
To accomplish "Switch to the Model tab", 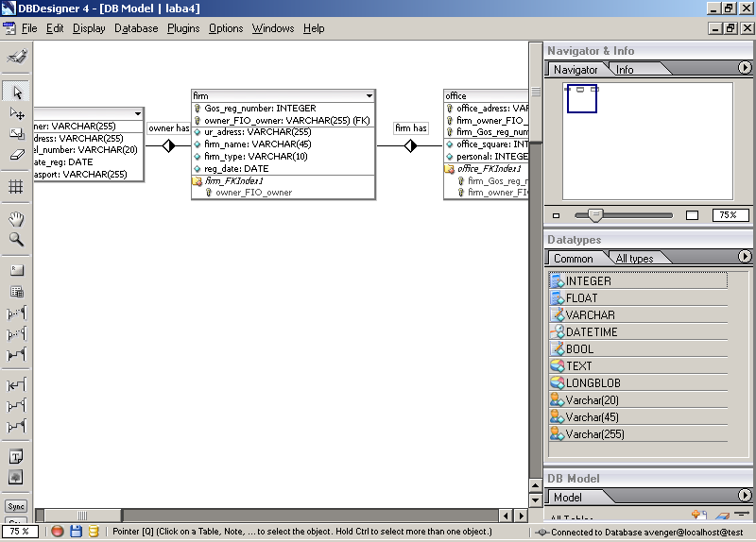I will coord(568,498).
